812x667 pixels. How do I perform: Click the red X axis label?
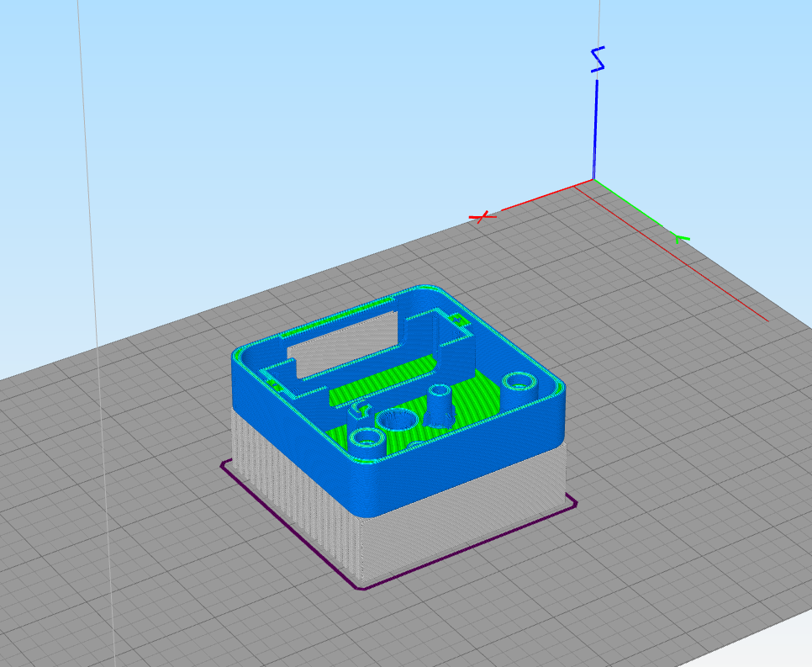(482, 217)
